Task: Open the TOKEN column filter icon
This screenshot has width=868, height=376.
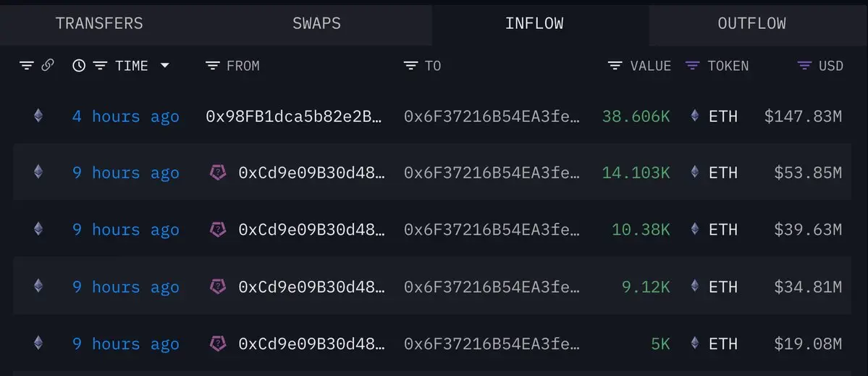Action: [692, 66]
